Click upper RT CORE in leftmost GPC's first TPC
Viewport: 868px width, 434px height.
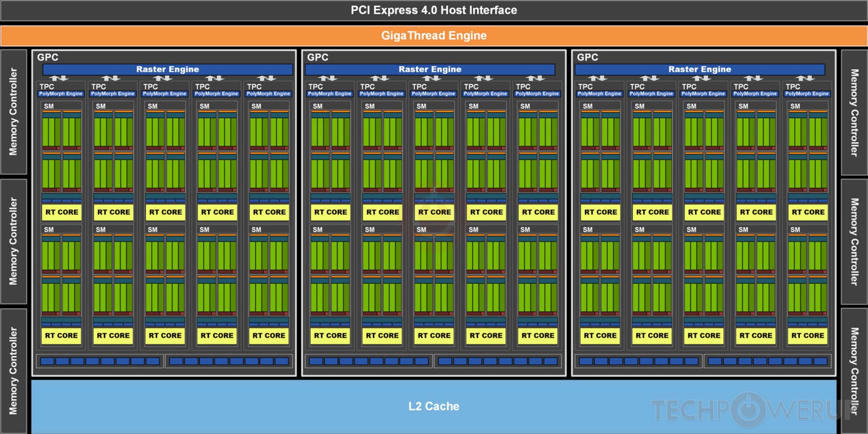pyautogui.click(x=62, y=212)
